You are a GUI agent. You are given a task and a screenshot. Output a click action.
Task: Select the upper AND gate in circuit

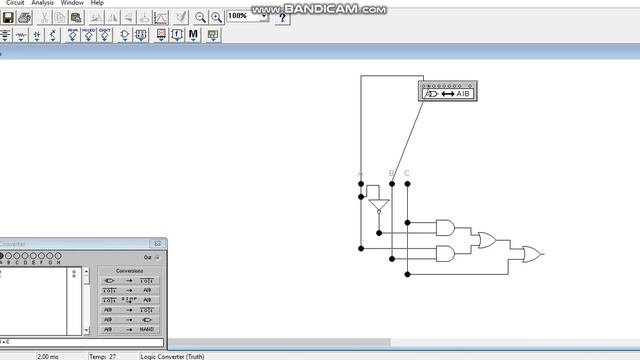coord(445,228)
